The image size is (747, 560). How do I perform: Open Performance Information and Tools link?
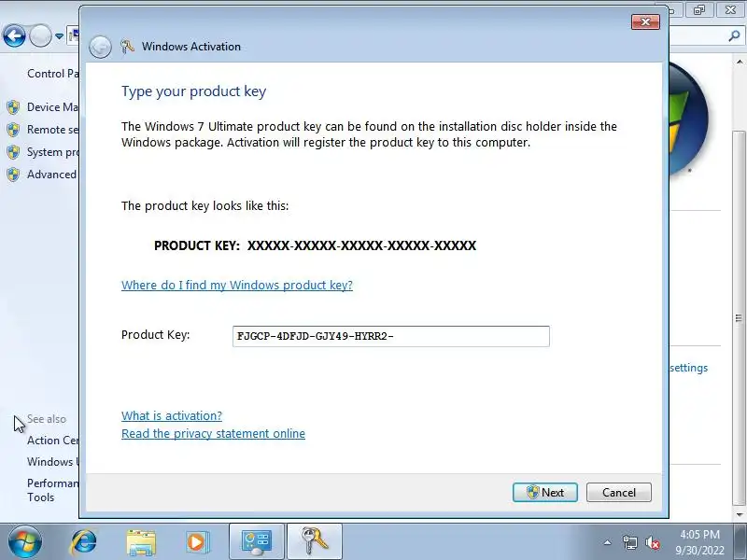[x=52, y=490]
